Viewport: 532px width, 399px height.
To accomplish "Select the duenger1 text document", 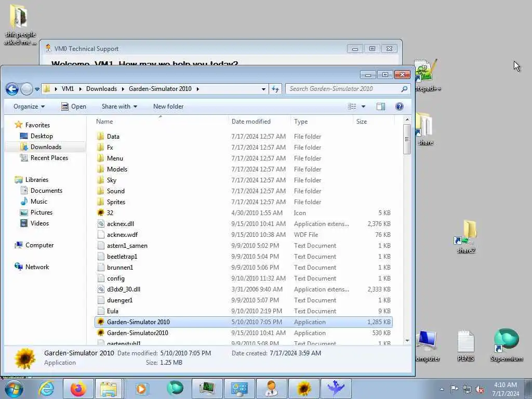I will click(243, 300).
